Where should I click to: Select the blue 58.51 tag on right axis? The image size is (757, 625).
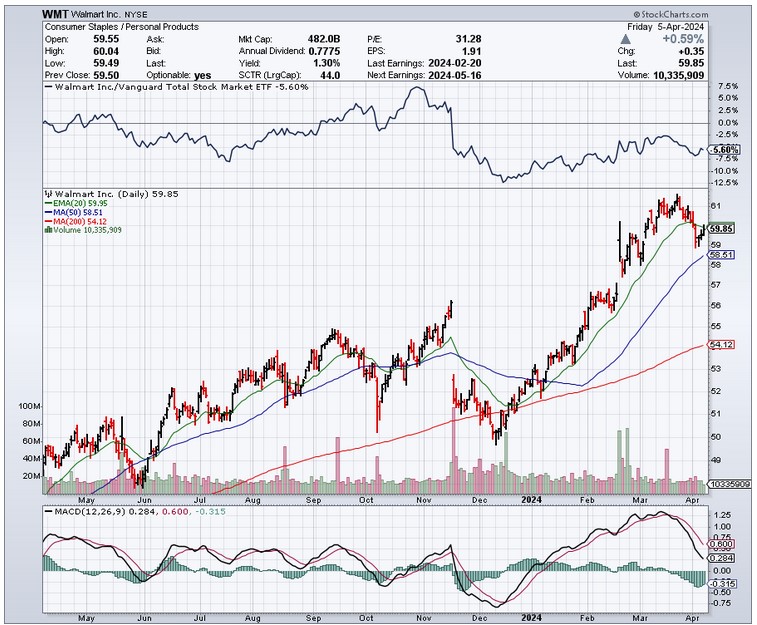click(x=722, y=255)
